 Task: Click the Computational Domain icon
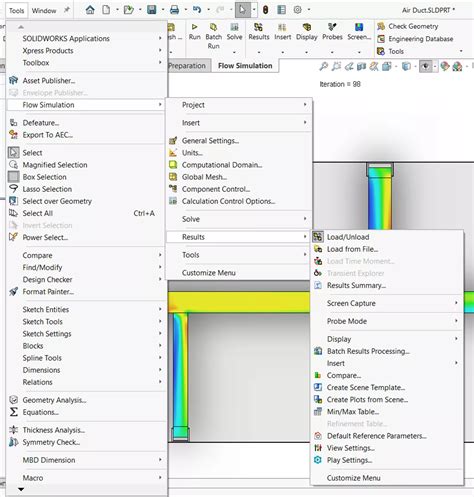coord(173,165)
